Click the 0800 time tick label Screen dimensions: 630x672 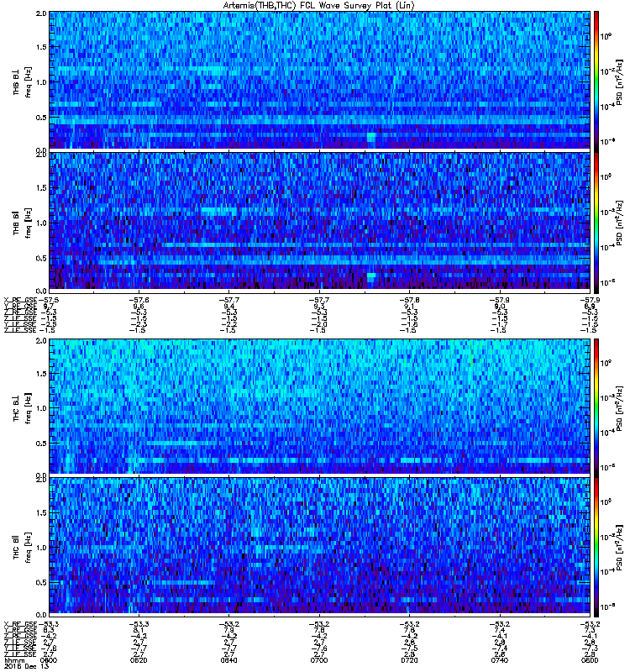click(x=590, y=660)
